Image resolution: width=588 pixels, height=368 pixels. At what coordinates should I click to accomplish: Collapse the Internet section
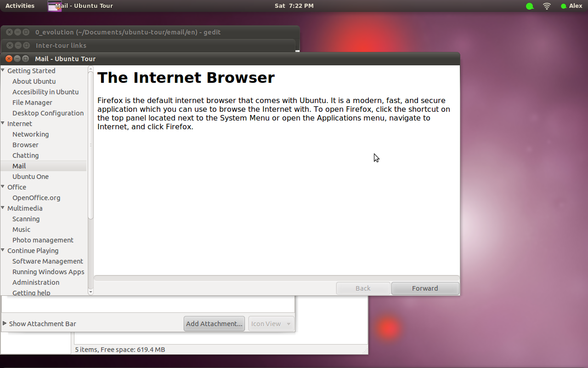point(3,123)
